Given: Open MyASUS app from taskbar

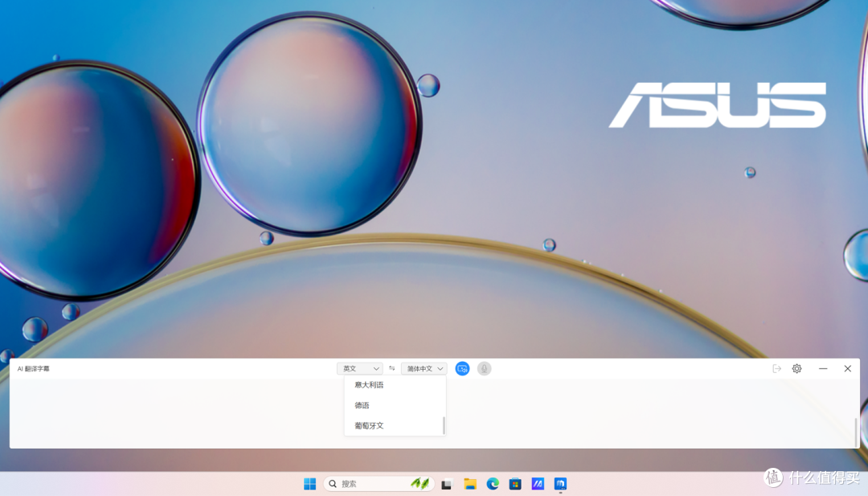Looking at the screenshot, I should 538,484.
